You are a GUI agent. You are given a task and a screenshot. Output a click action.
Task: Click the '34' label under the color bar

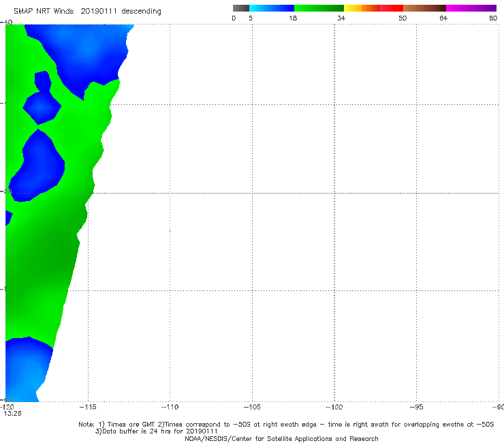(x=341, y=18)
